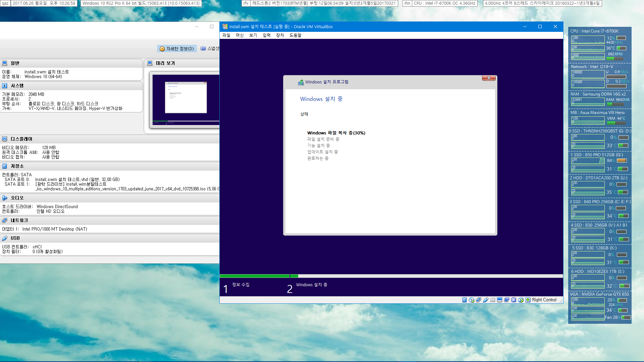The width and height of the screenshot is (644, 362).
Task: Click the keyboard capture arrow icon near Right Control
Action: coord(528,300)
